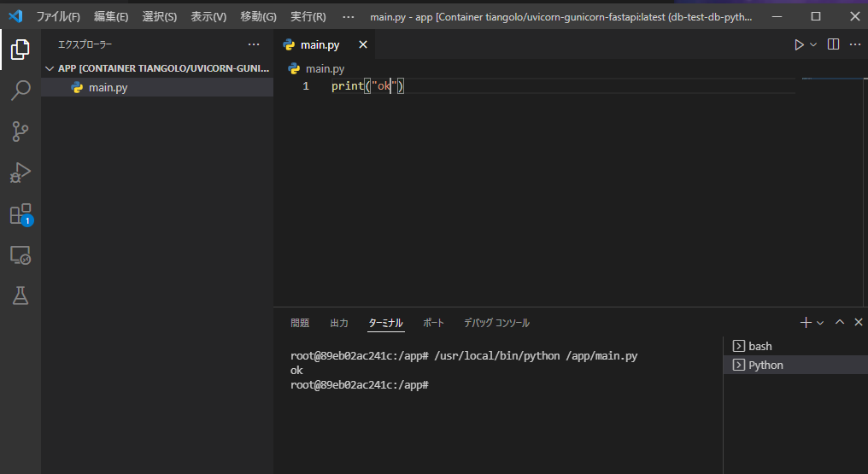This screenshot has height=474, width=868.
Task: Close the terminal panel
Action: [858, 322]
